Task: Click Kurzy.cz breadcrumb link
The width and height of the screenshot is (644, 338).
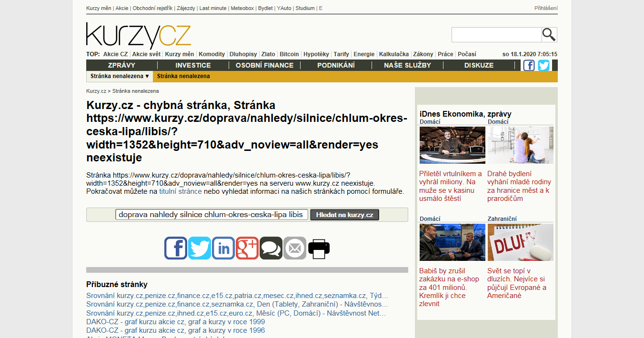Action: 96,91
